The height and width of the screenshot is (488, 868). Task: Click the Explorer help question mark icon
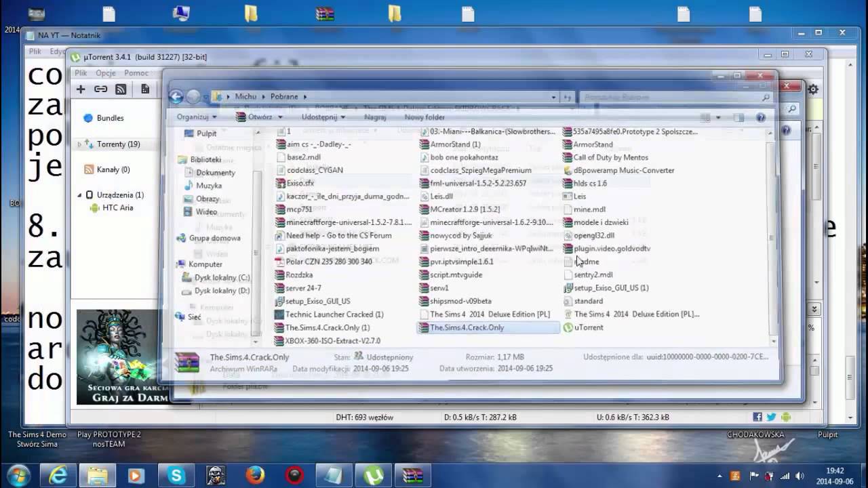[x=760, y=117]
